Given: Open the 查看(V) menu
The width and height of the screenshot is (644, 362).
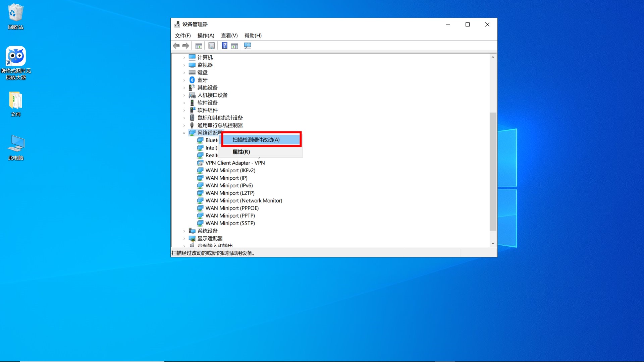Looking at the screenshot, I should pyautogui.click(x=229, y=36).
